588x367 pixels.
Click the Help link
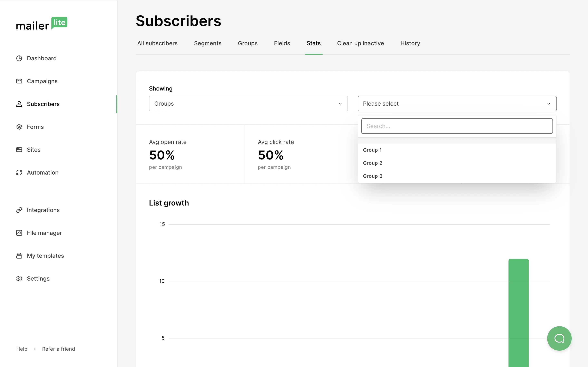(x=22, y=349)
